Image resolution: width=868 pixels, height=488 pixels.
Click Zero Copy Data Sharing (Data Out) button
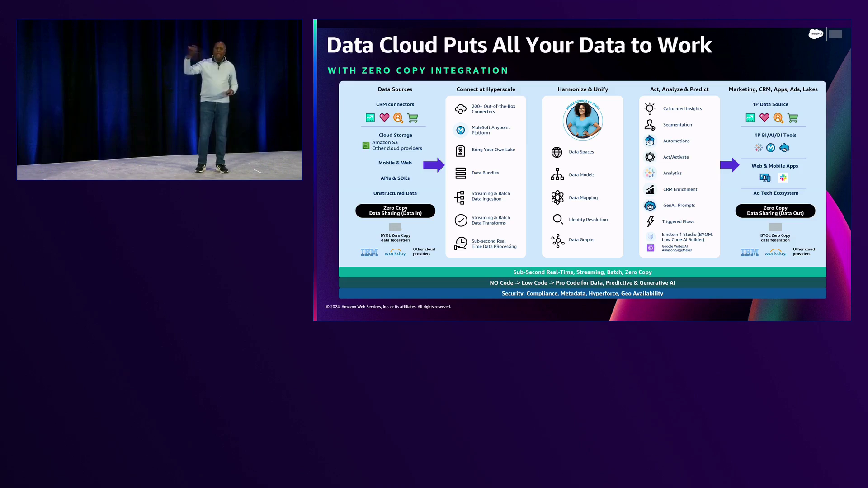(775, 211)
